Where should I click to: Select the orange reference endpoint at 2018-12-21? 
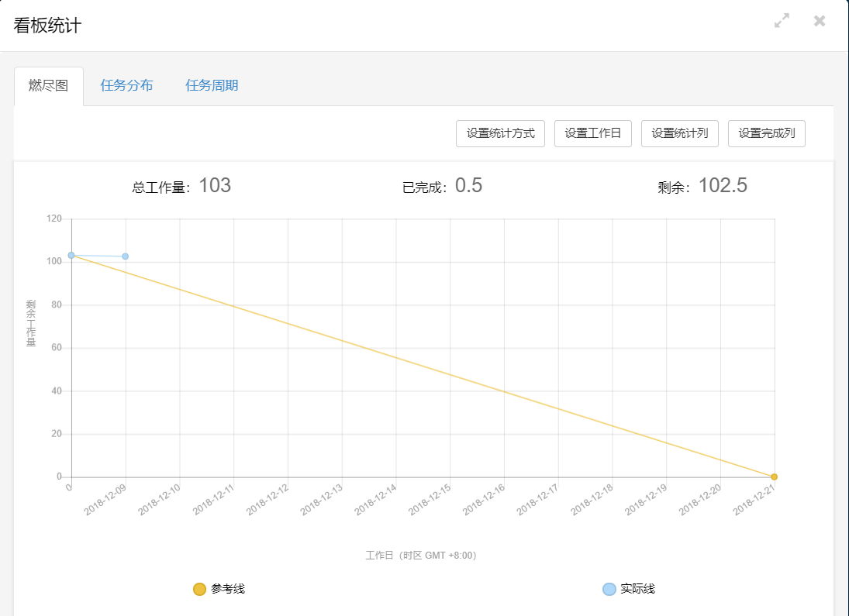pyautogui.click(x=775, y=477)
